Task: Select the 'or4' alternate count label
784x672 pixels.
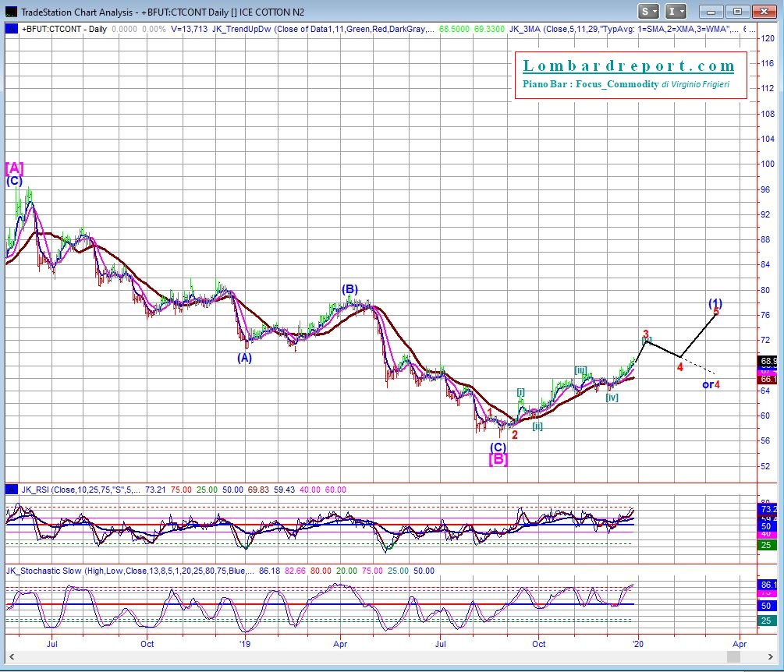Action: [x=711, y=384]
